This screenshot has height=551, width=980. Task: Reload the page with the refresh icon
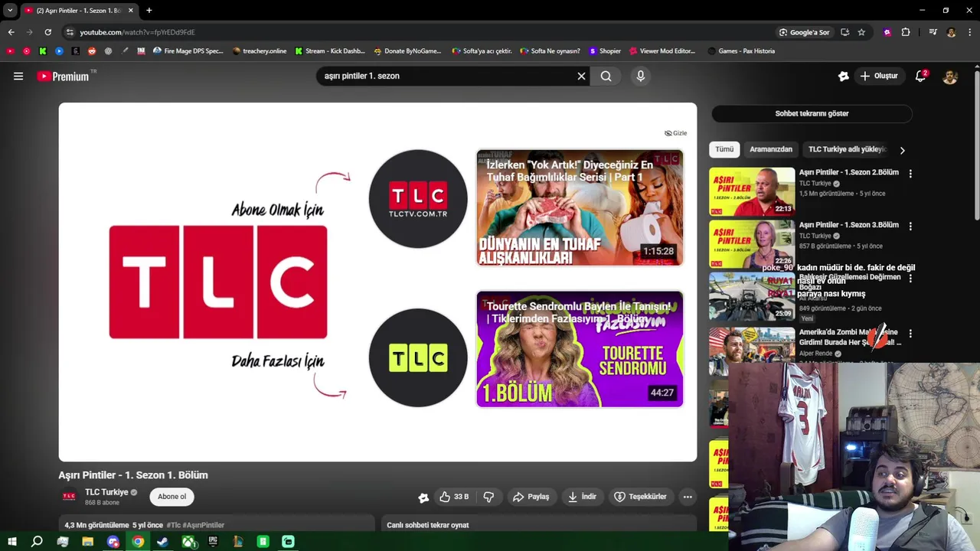(47, 32)
